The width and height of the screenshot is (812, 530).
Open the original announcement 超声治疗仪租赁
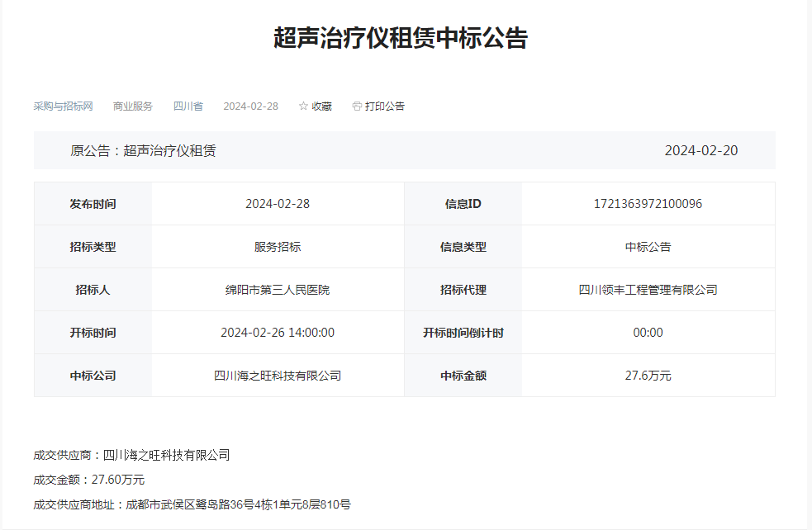169,151
